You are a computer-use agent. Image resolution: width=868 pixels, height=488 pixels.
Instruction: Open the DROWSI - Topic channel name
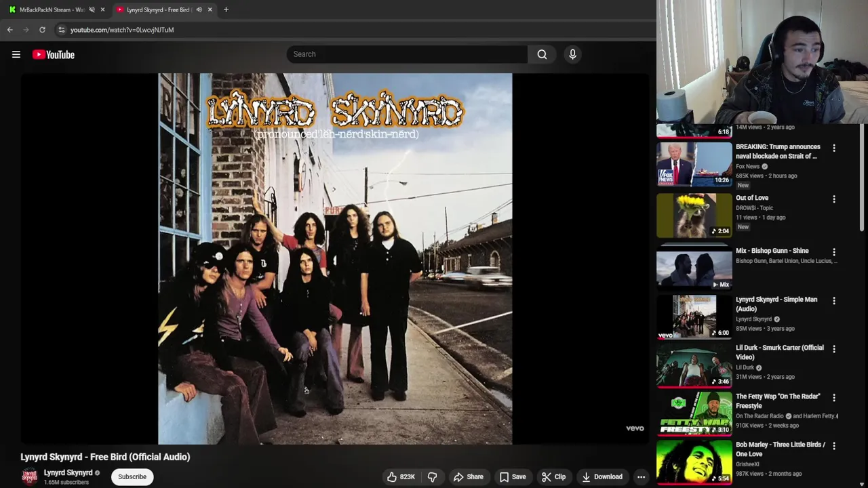click(755, 208)
